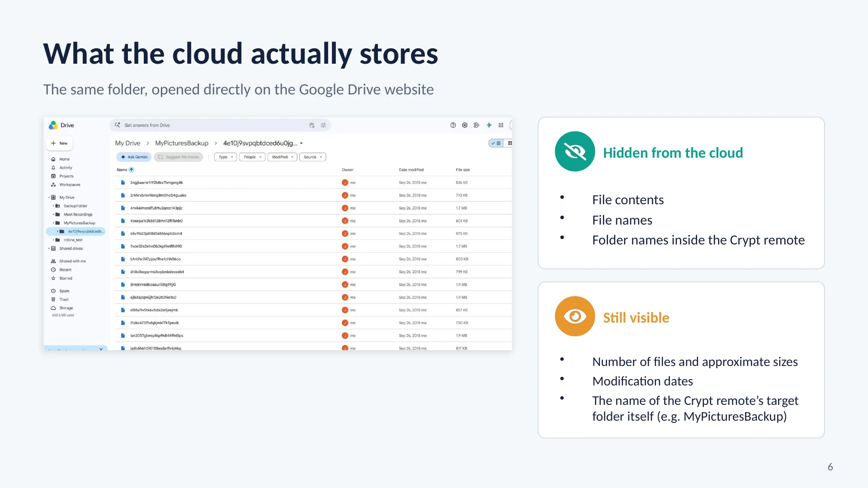Click the Ask Gemini button
Screen dimensions: 868x488
click(134, 157)
